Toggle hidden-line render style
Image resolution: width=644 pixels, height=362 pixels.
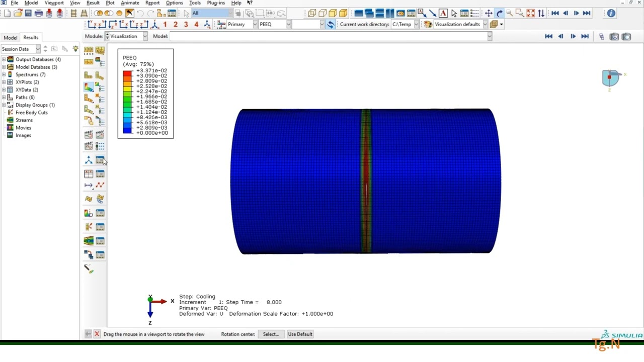[323, 13]
